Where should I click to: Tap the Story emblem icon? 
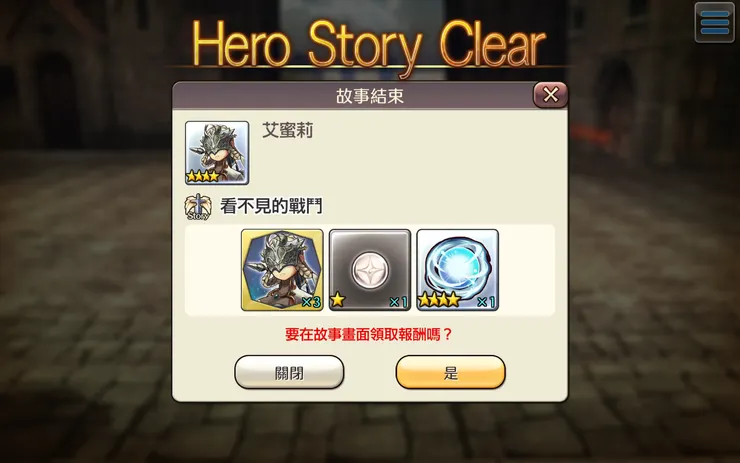(197, 207)
